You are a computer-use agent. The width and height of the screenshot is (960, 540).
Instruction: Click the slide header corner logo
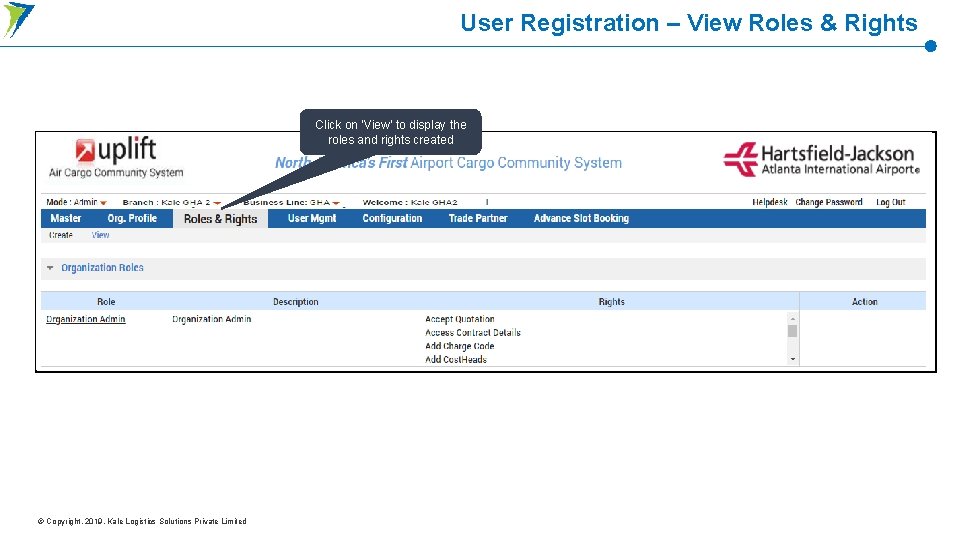pos(18,20)
